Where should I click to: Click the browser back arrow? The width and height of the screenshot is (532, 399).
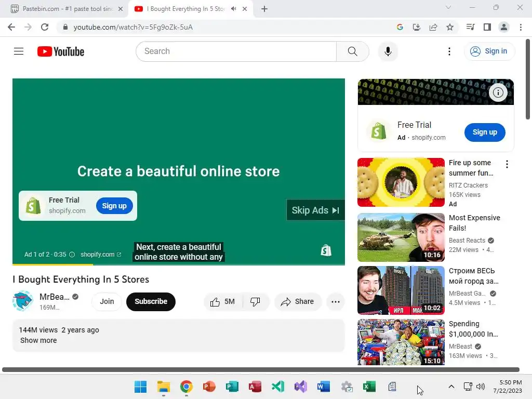click(x=11, y=27)
